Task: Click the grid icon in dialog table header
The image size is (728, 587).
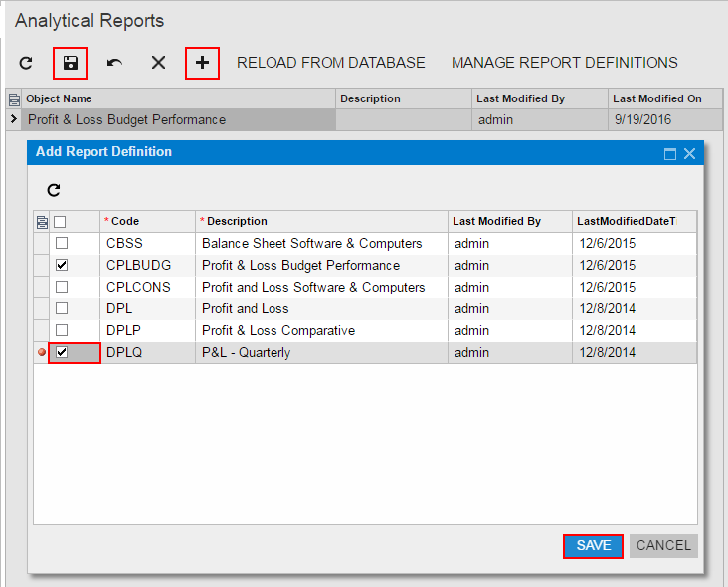Action: (41, 222)
